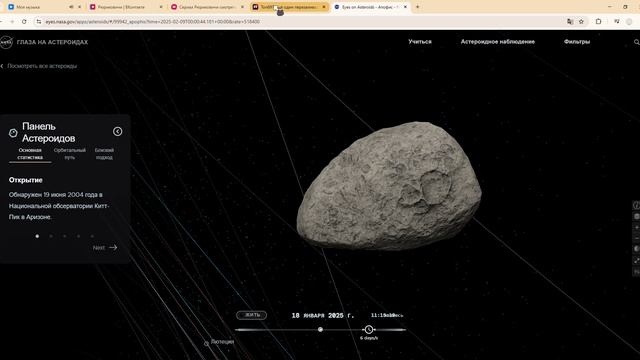Click the browser profile avatar
640x360 pixels.
(630, 21)
